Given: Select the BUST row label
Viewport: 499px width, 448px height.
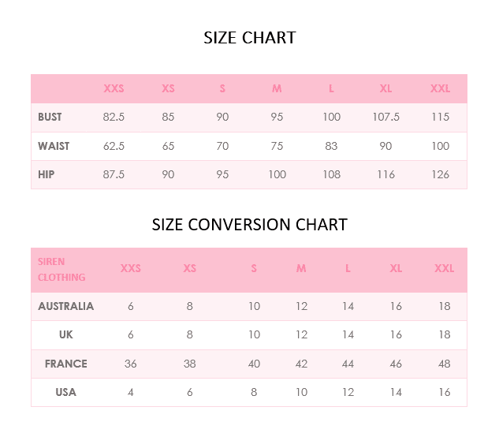Looking at the screenshot, I should tap(50, 117).
